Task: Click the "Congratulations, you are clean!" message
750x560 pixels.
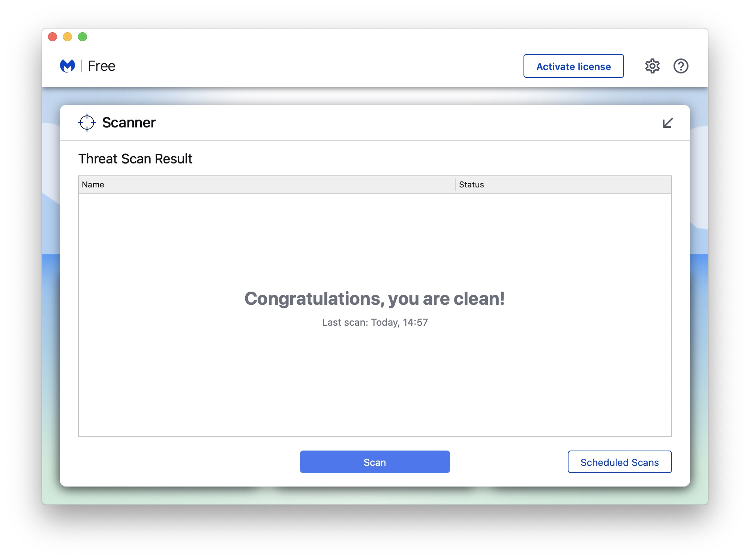Action: 375,299
